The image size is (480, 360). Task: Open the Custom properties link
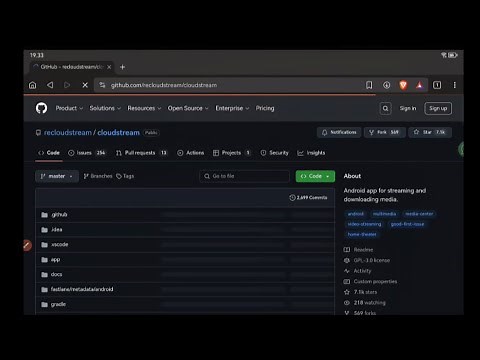[x=371, y=282]
